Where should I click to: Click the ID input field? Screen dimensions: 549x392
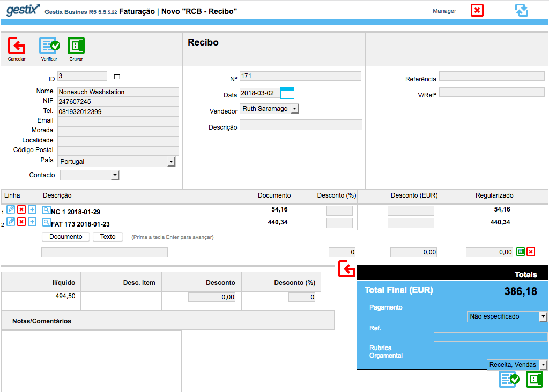[x=82, y=76]
